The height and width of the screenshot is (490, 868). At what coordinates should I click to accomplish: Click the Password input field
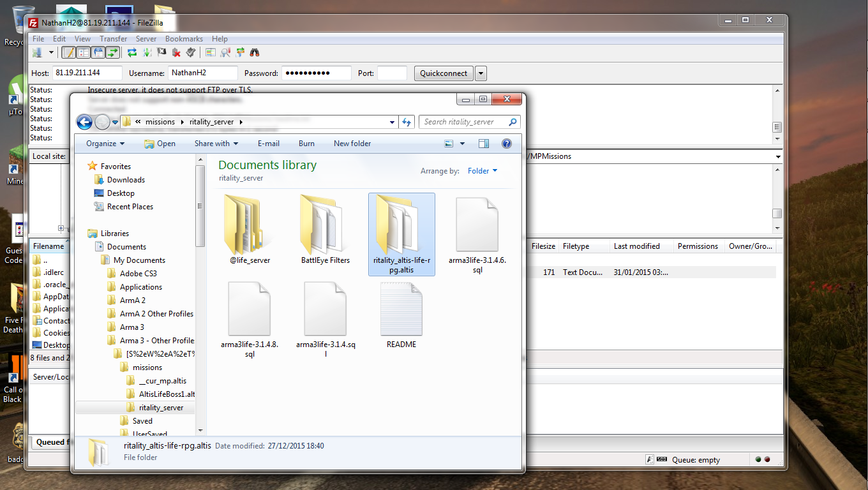coord(316,73)
